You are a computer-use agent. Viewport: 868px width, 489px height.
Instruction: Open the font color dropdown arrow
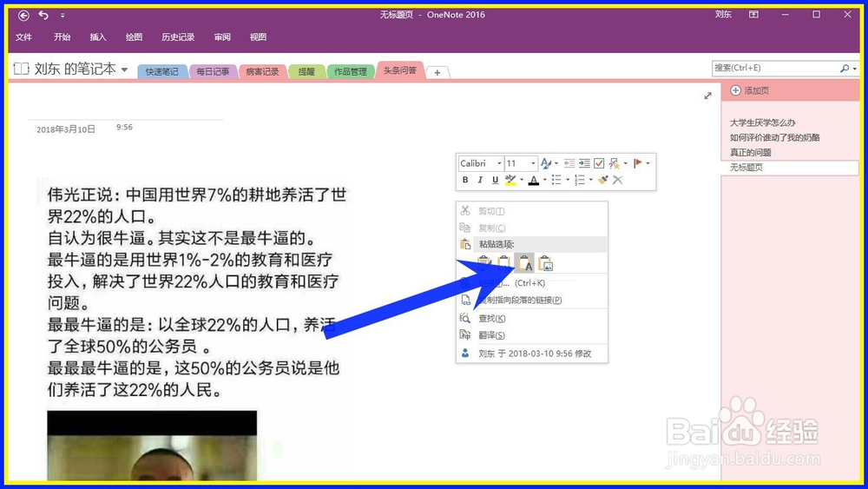coord(545,180)
